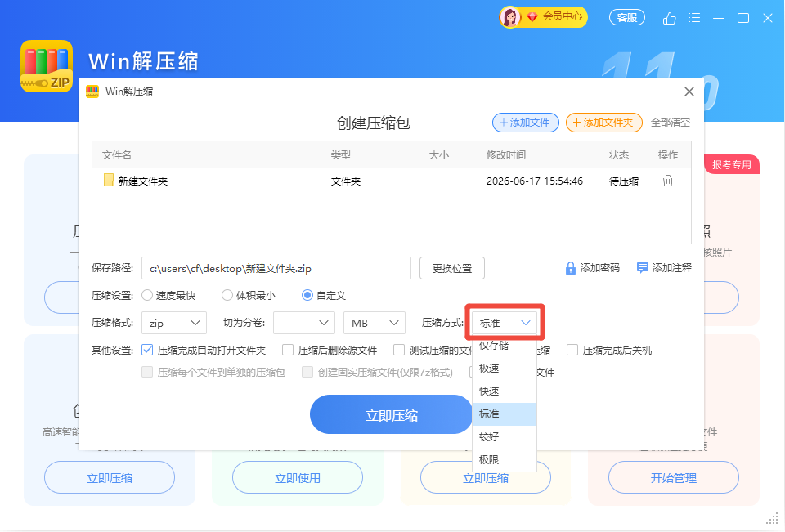Choose 极限 compression method
Image resolution: width=785 pixels, height=532 pixels.
click(505, 459)
